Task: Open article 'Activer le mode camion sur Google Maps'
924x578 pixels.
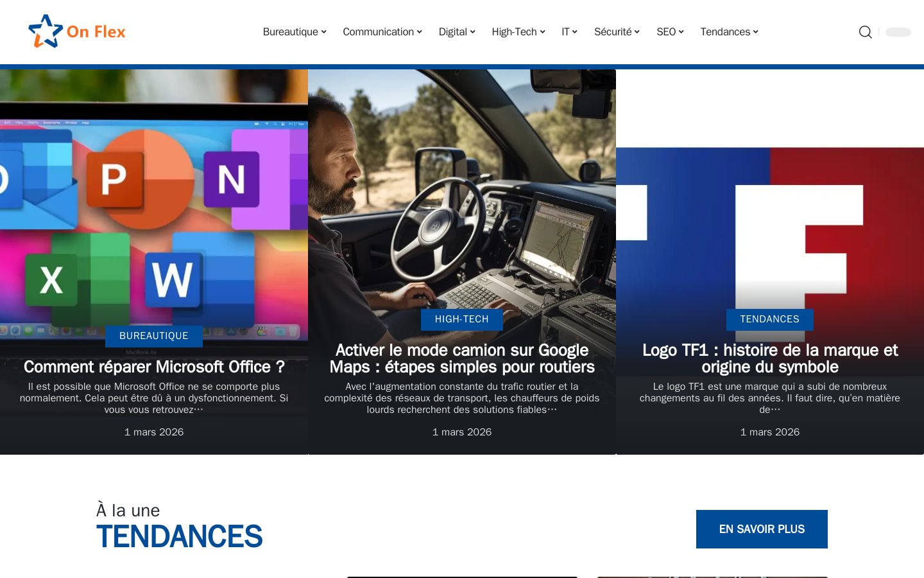Action: tap(462, 358)
